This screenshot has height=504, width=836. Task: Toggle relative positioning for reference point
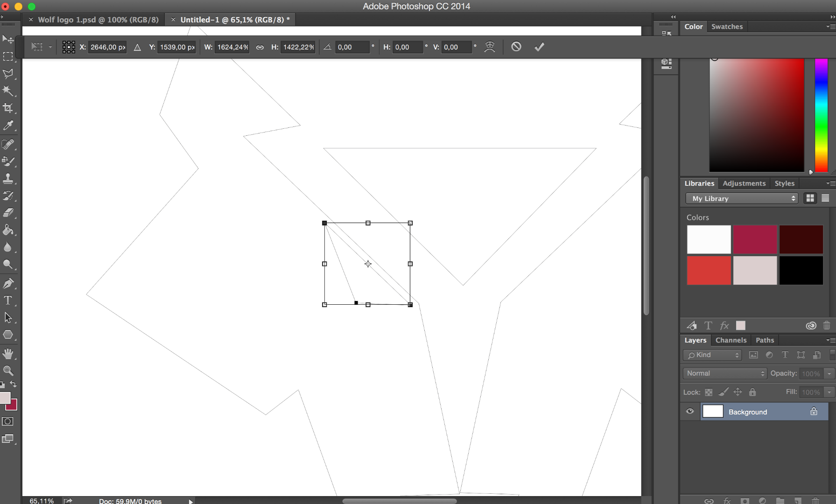coord(137,47)
